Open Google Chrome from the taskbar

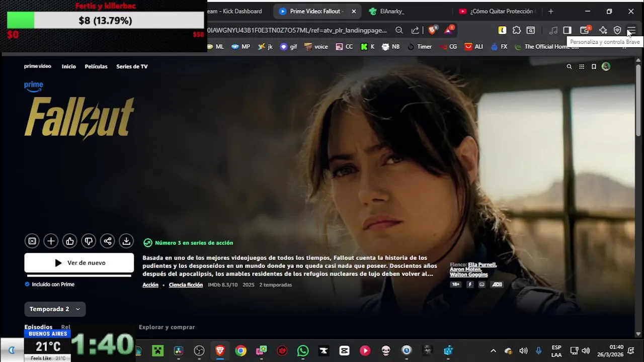241,350
